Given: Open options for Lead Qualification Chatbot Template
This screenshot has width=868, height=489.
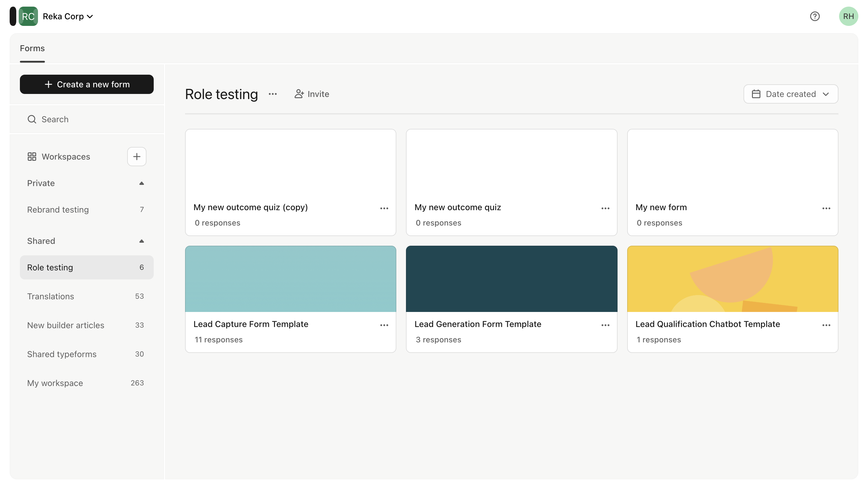Looking at the screenshot, I should [x=826, y=325].
